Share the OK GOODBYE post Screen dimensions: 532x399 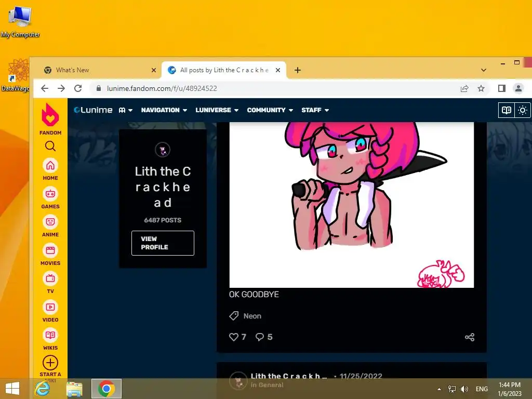(470, 337)
